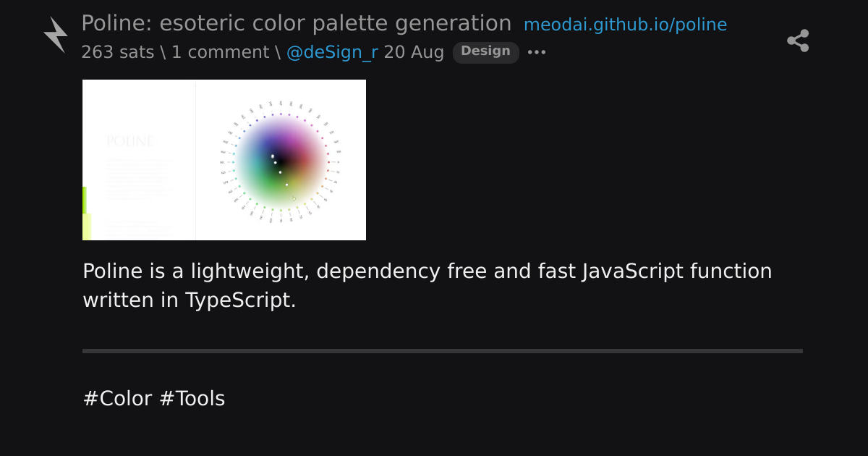Open the @deSign_r user profile
Viewport: 868px width, 456px height.
tap(332, 52)
